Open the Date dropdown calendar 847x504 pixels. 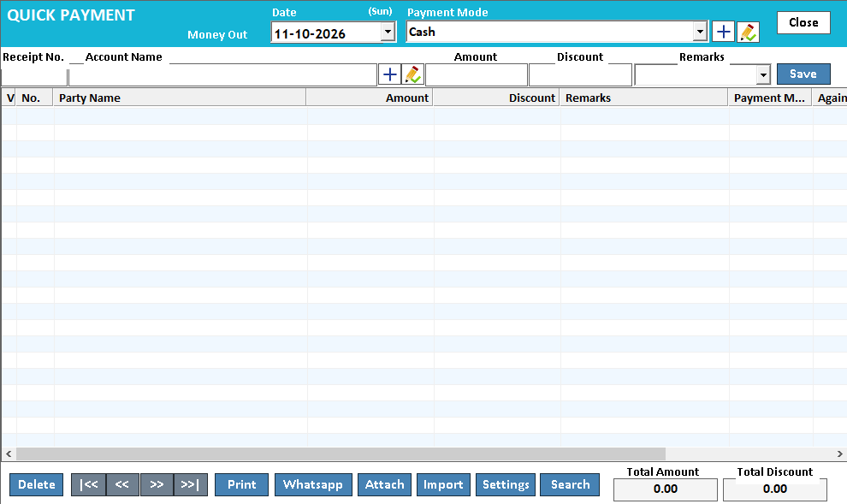[x=388, y=32]
